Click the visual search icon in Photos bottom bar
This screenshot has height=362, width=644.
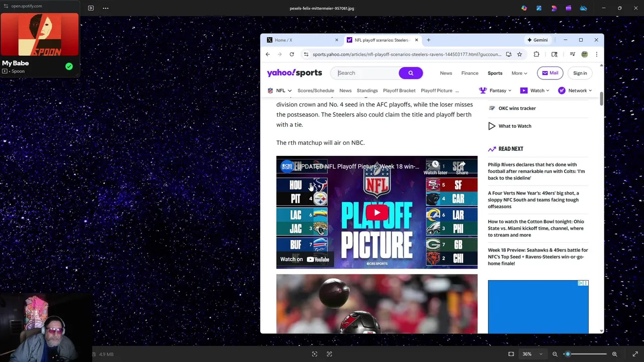click(314, 354)
